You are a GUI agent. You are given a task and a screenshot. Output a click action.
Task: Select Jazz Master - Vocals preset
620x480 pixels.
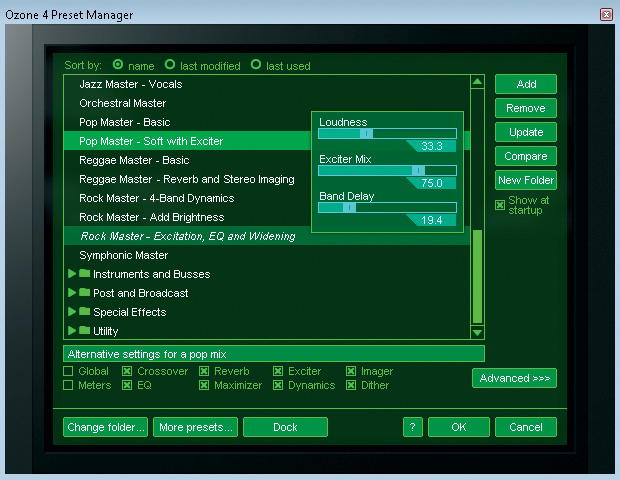coord(267,84)
